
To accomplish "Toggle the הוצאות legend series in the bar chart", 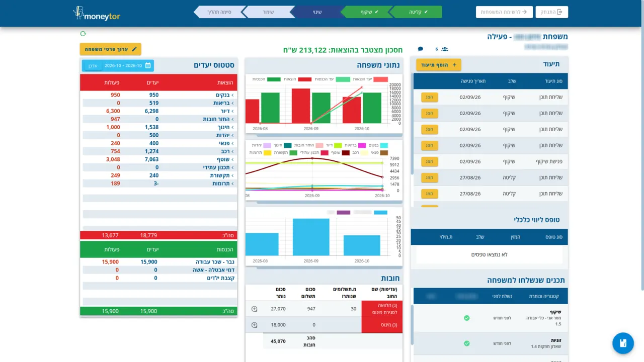I will [x=297, y=79].
